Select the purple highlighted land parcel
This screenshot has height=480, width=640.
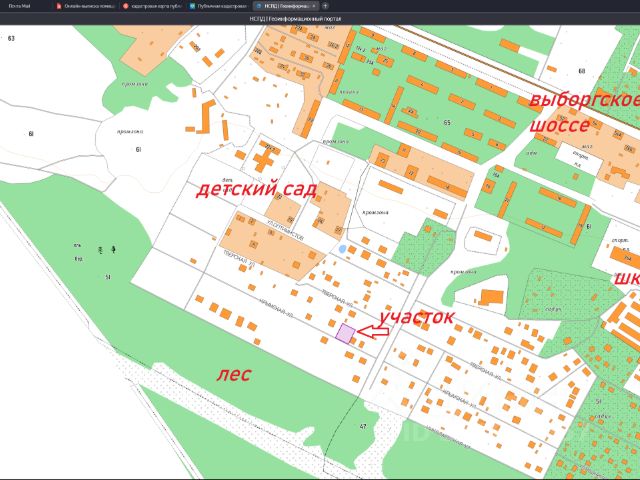coord(345,333)
